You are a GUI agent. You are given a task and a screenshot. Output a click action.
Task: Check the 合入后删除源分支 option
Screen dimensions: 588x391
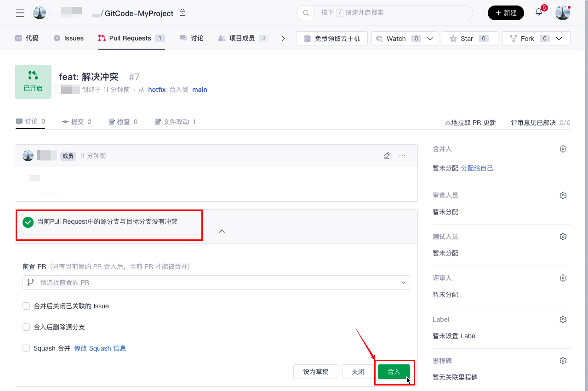pos(26,327)
